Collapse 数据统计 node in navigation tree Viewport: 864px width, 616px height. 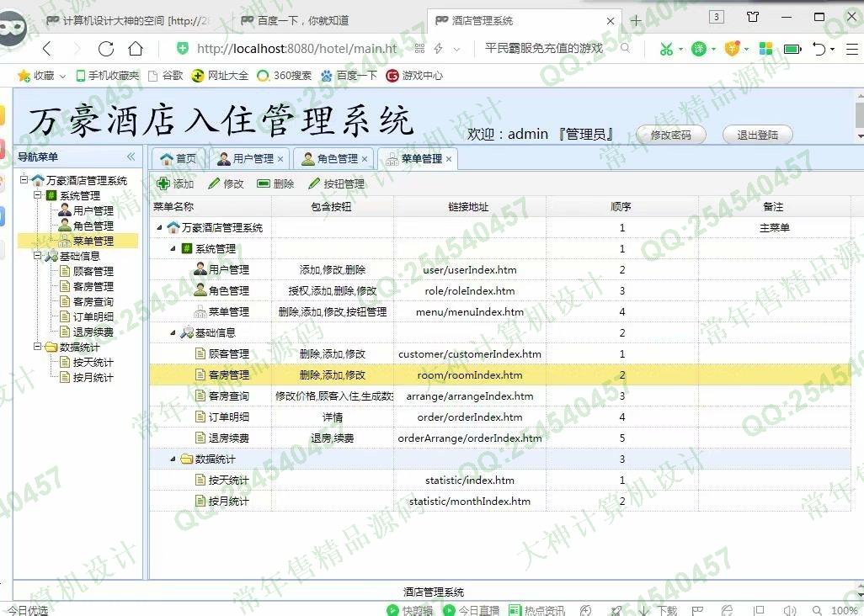click(x=37, y=347)
